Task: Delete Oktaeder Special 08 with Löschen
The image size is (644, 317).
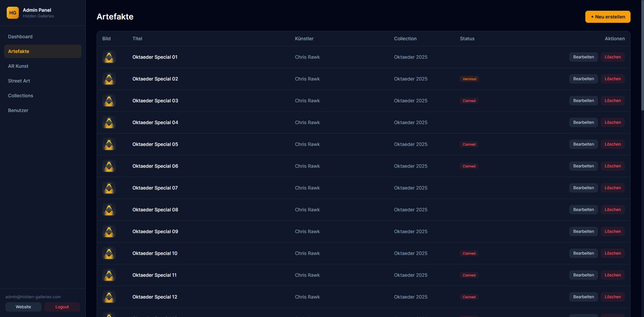Action: pyautogui.click(x=612, y=210)
